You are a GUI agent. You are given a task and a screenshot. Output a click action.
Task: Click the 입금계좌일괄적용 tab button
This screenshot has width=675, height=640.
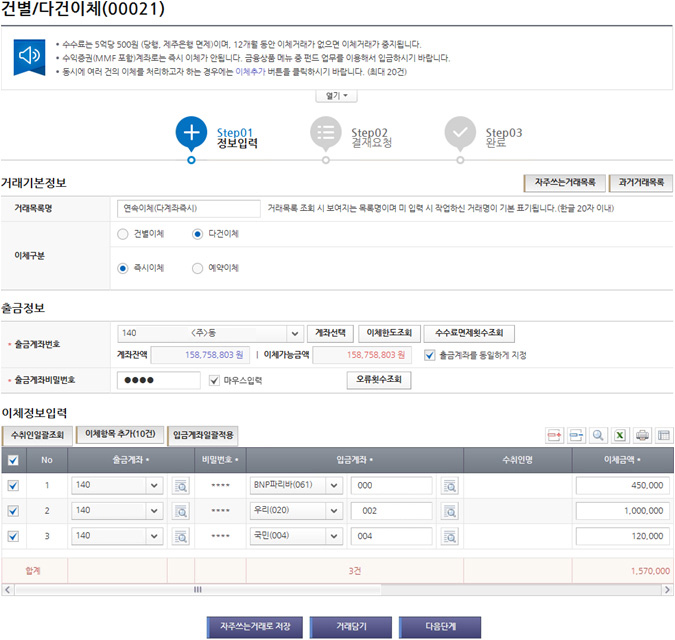tap(203, 435)
